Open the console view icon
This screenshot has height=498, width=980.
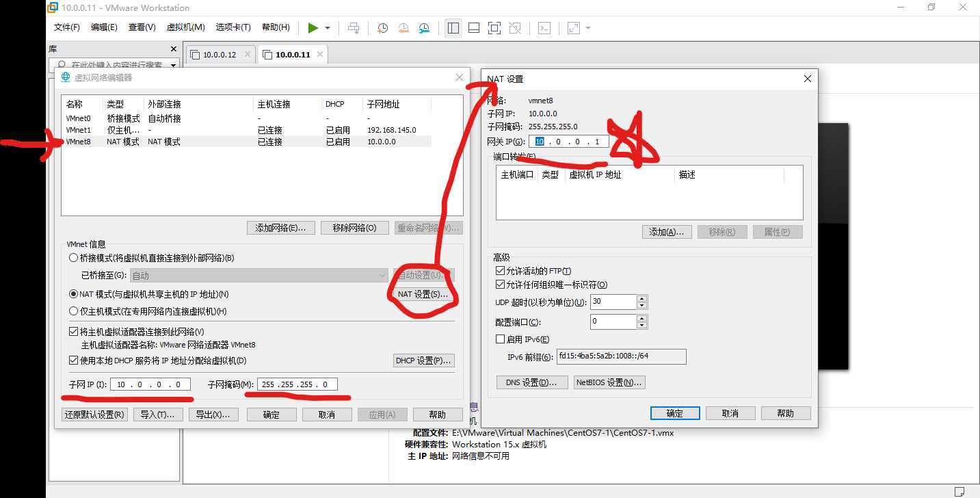[544, 28]
